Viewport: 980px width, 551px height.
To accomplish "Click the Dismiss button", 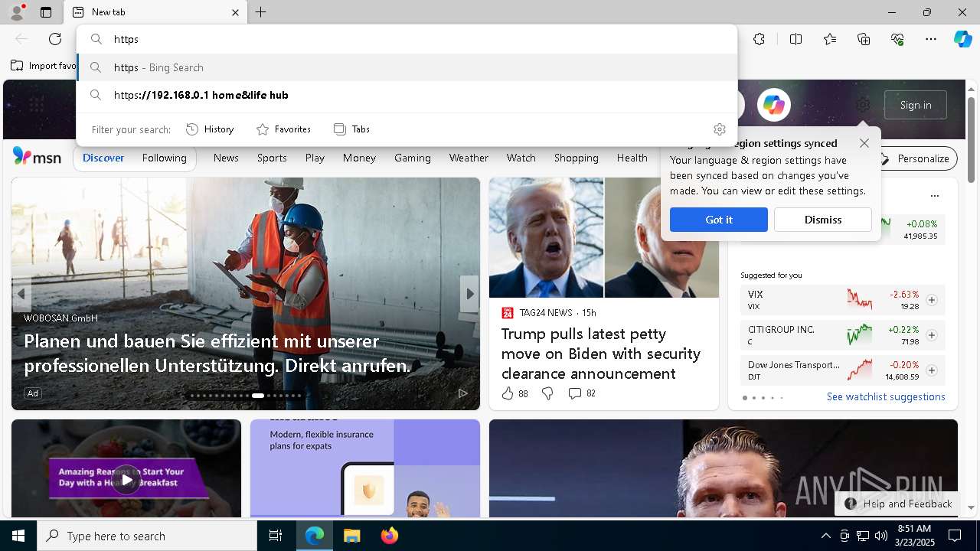I will click(x=823, y=220).
